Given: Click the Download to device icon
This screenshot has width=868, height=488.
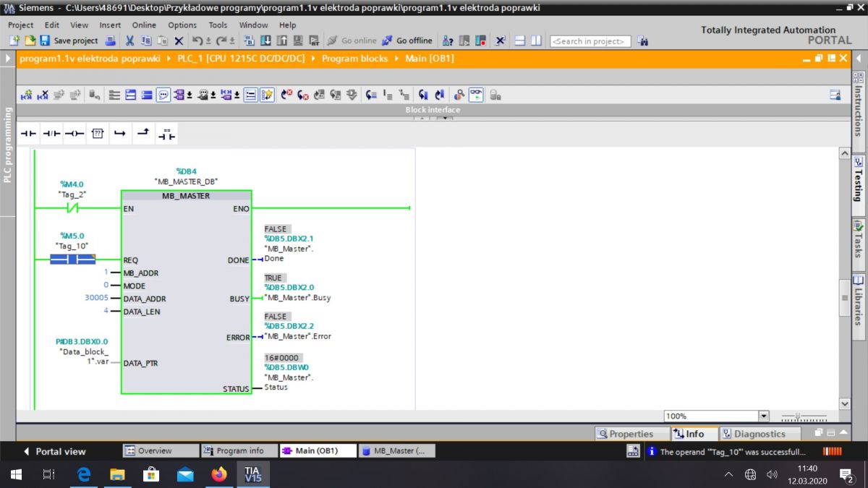Looking at the screenshot, I should (266, 40).
